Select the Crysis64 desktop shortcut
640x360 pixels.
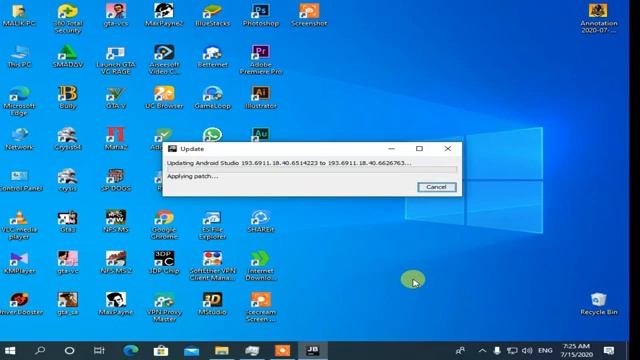[68, 139]
